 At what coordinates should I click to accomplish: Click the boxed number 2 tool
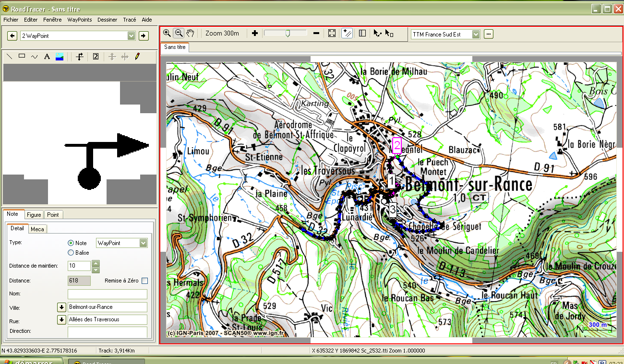[x=96, y=56]
